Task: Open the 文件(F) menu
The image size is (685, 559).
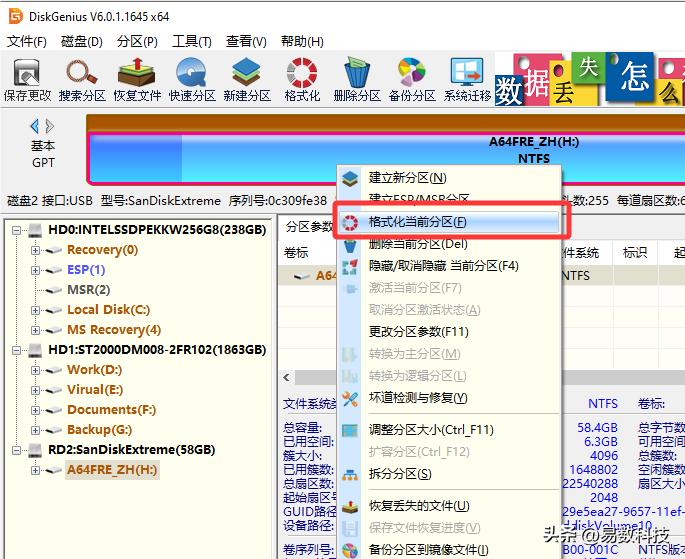Action: point(27,41)
